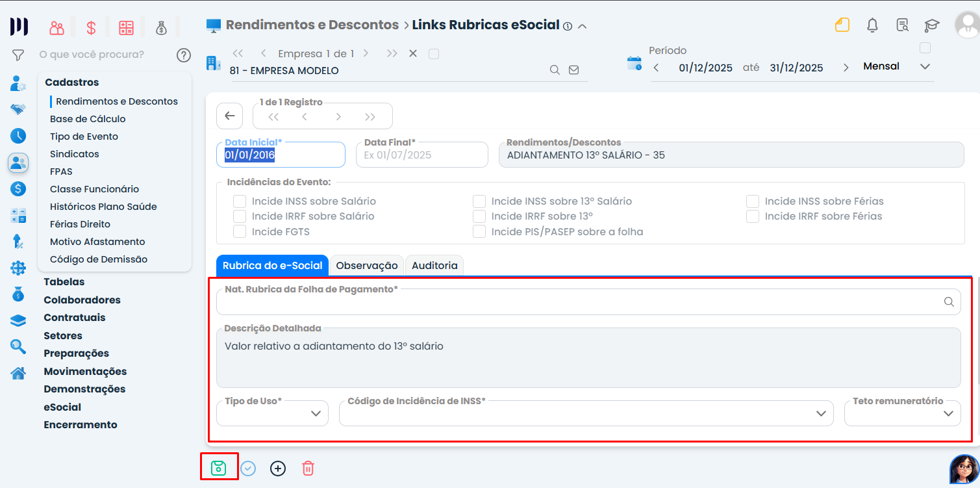
Task: Click the green save disk icon
Action: tap(218, 468)
